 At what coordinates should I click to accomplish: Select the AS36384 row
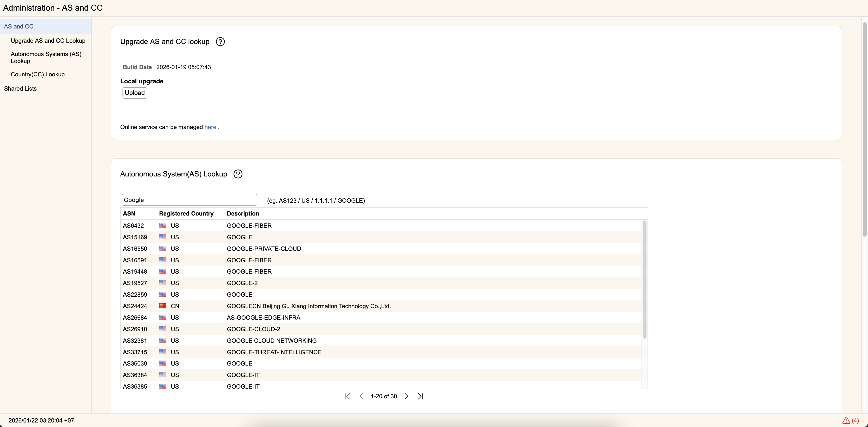point(381,375)
